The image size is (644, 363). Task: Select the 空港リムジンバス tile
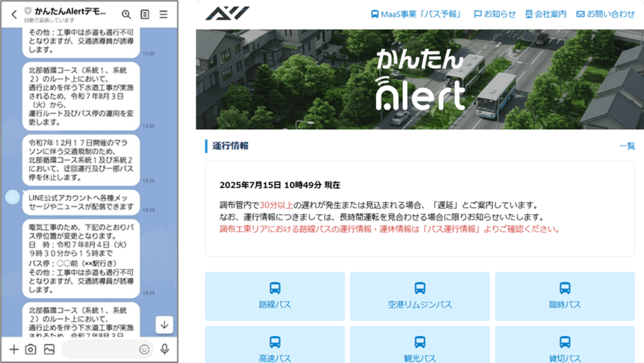419,296
